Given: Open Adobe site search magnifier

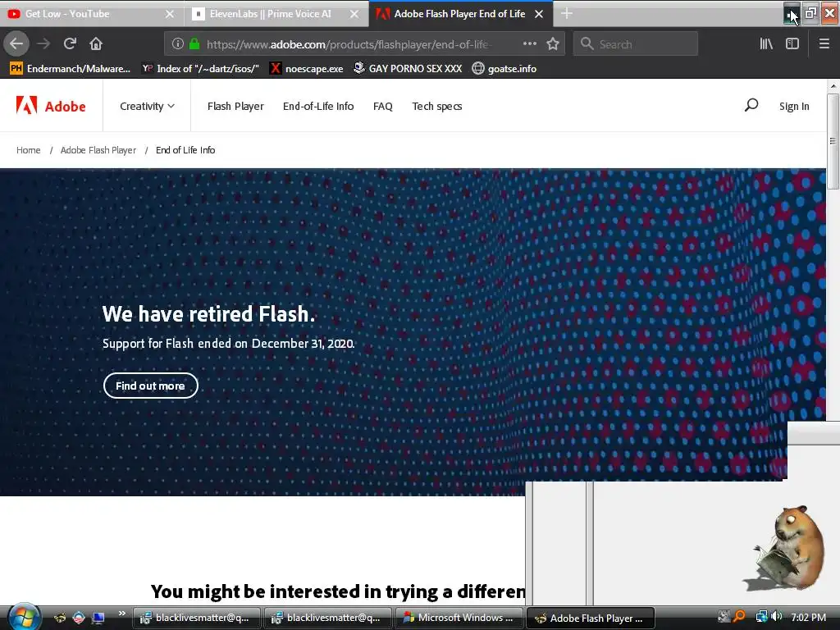Looking at the screenshot, I should tap(751, 105).
